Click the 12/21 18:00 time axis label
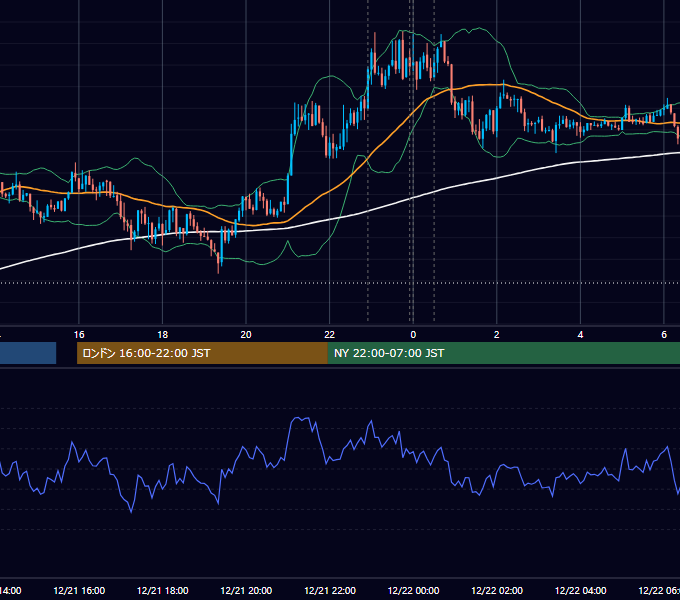Viewport: 680px width, 600px height. click(163, 590)
